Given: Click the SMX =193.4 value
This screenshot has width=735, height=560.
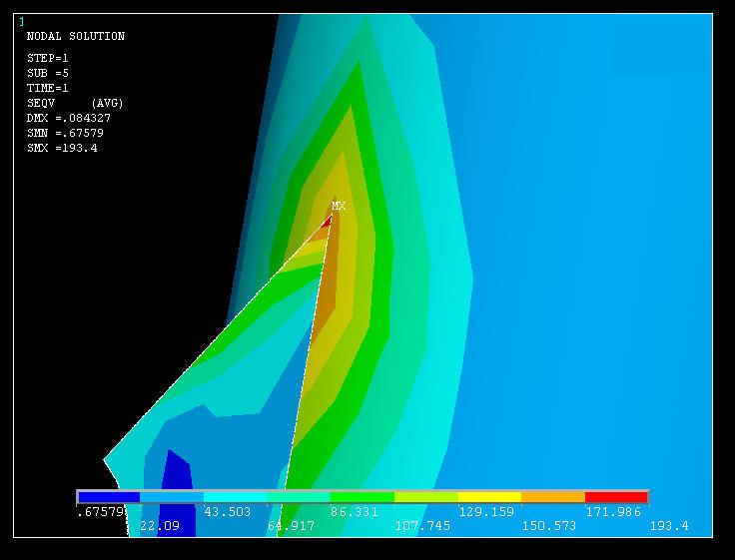Looking at the screenshot, I should [x=62, y=148].
